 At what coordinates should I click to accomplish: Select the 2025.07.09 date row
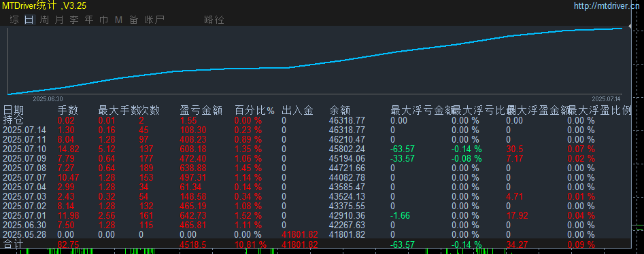coord(24,158)
